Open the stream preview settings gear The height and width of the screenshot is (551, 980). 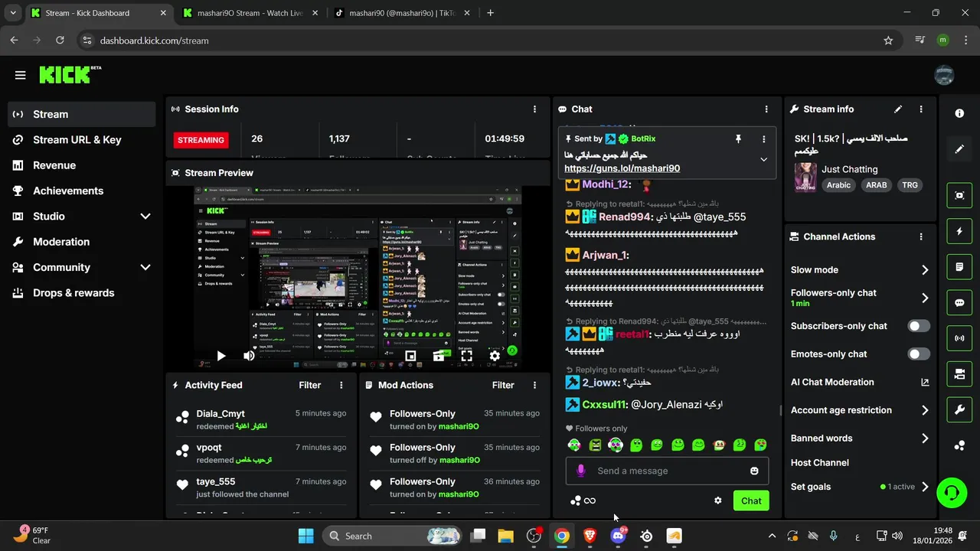[495, 356]
